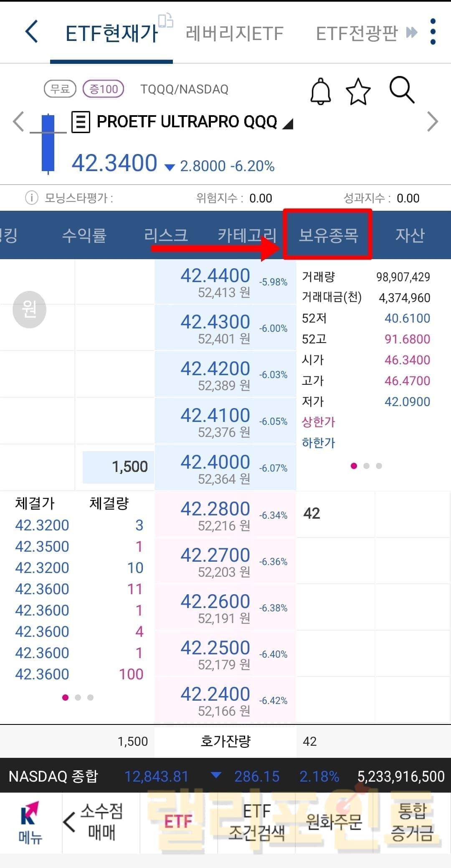Tap the back arrow at top left

[32, 32]
